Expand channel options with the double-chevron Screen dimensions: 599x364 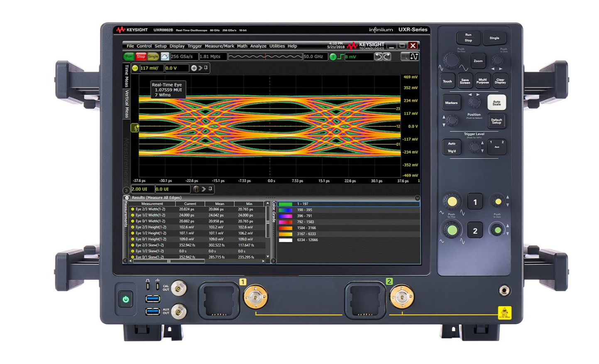pos(200,69)
